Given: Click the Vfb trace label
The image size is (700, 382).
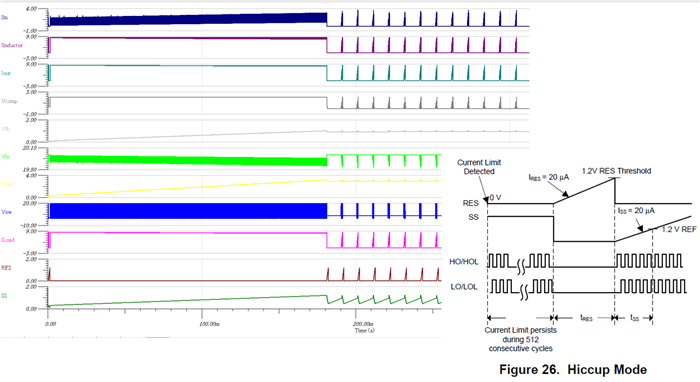Looking at the screenshot, I should tap(5, 129).
